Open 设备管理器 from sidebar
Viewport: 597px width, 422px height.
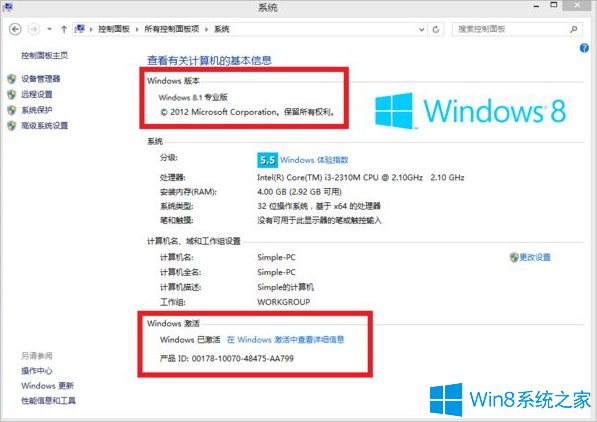[40, 79]
